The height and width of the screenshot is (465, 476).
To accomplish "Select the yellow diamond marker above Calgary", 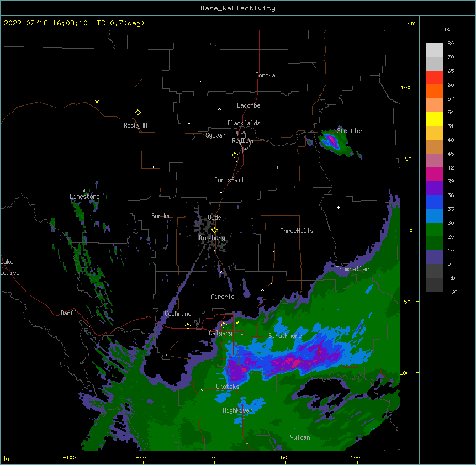I will [224, 325].
